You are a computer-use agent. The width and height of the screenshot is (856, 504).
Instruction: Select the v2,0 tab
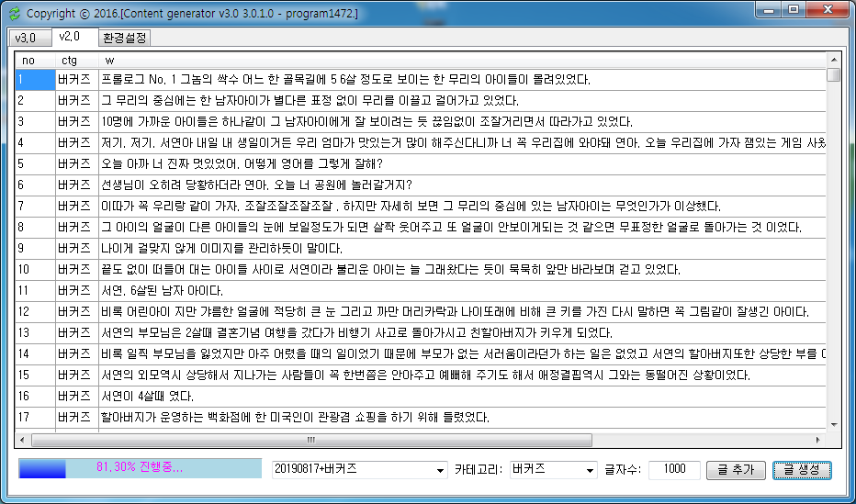click(x=71, y=38)
